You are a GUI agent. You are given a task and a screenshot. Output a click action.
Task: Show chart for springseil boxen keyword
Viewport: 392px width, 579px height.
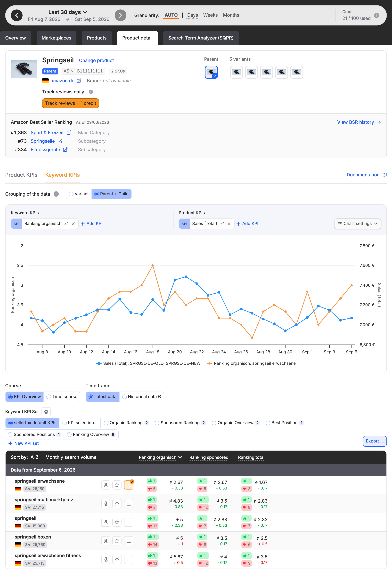pyautogui.click(x=129, y=541)
